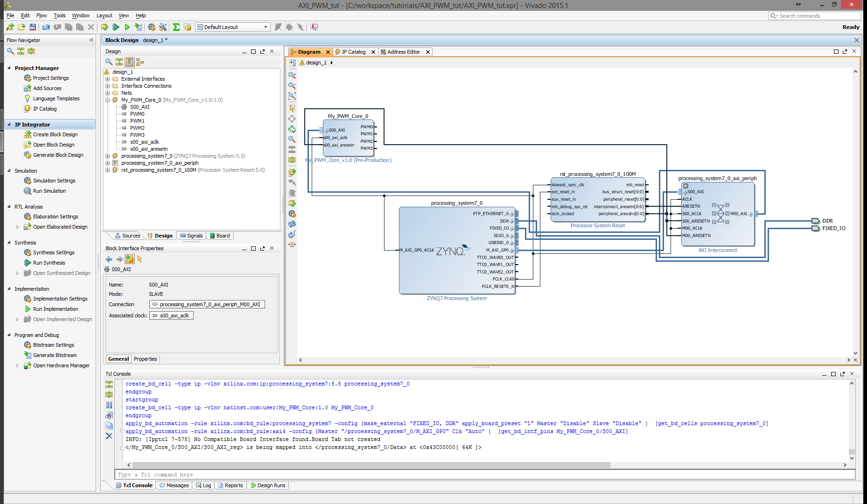Screen dimensions: 867x504
Task: Click the green sigma report toolbar icon
Action: (176, 27)
